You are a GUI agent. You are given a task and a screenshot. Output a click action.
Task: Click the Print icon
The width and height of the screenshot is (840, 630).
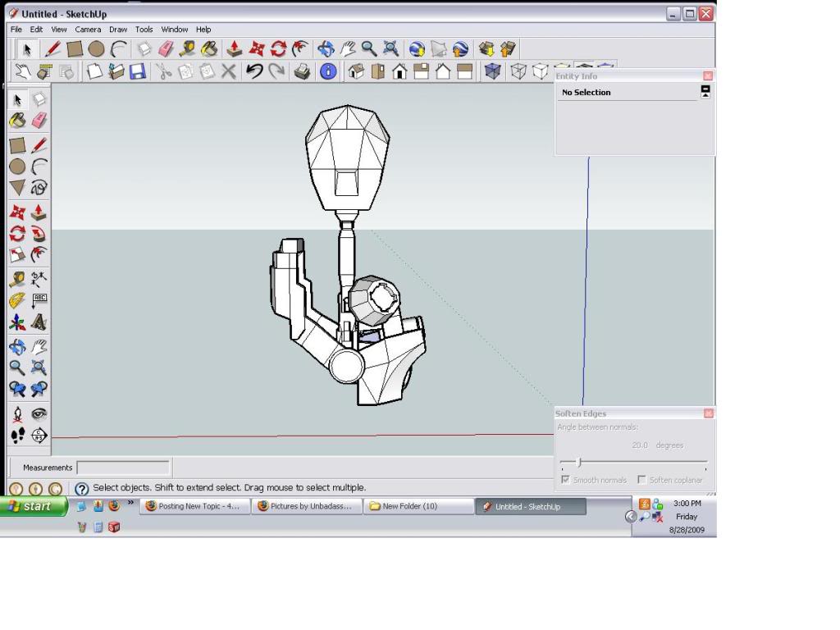[x=302, y=71]
